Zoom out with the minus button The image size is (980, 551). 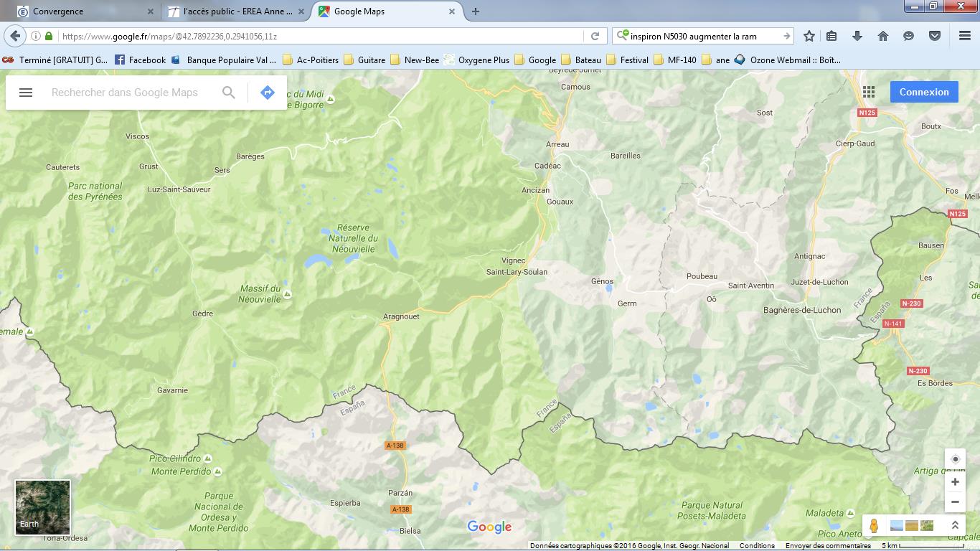[x=955, y=502]
